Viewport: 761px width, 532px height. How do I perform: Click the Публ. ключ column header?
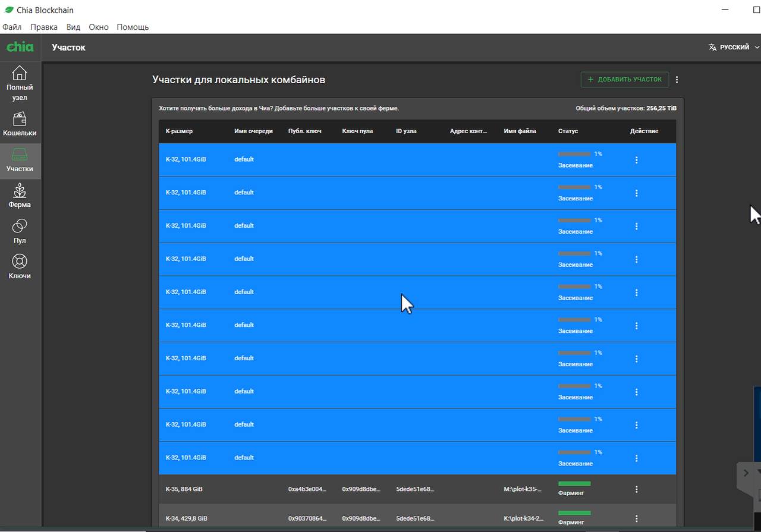point(305,131)
